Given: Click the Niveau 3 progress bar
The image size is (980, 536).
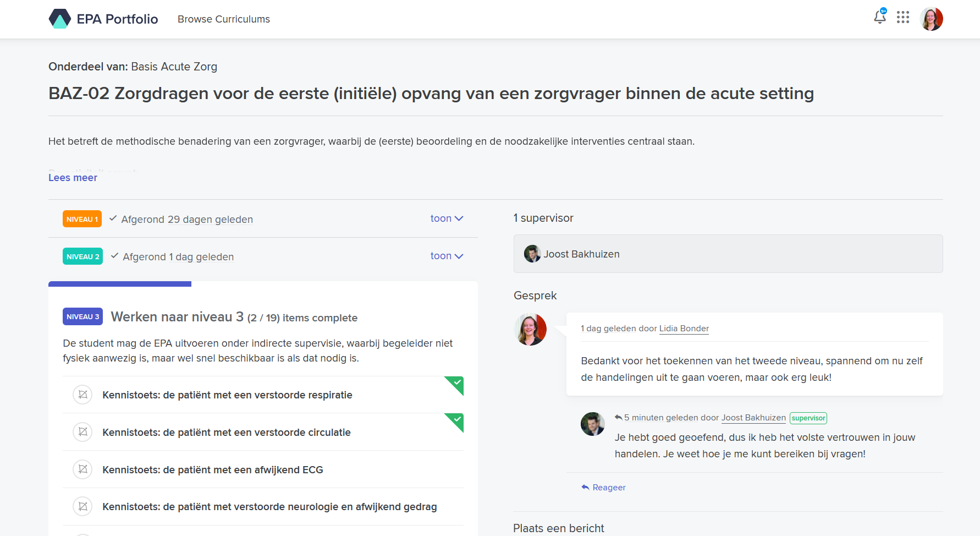Looking at the screenshot, I should [120, 284].
